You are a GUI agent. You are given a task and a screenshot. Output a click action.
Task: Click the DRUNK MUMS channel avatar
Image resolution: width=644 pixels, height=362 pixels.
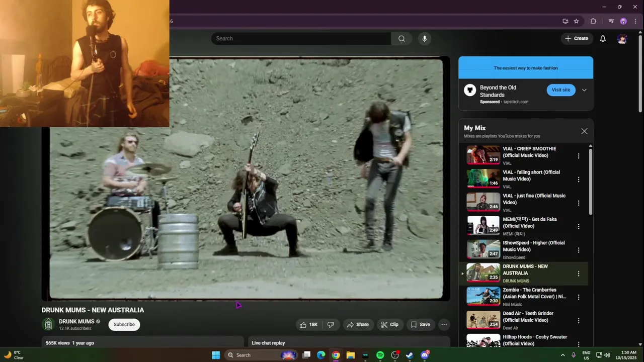pyautogui.click(x=48, y=325)
